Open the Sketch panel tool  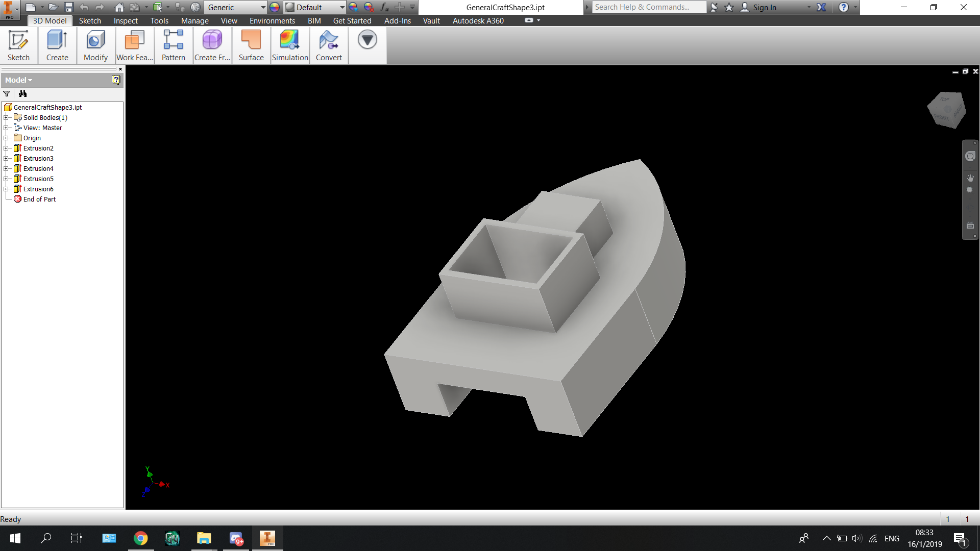click(x=19, y=45)
